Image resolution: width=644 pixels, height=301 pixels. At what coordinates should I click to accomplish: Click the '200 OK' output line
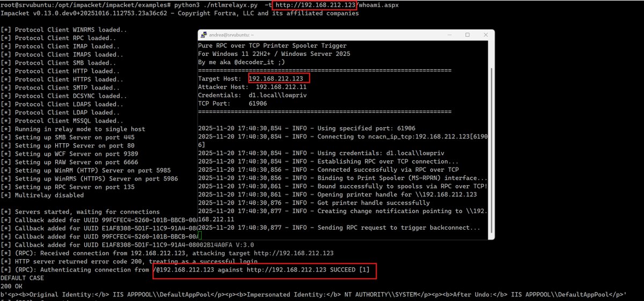pos(11,286)
